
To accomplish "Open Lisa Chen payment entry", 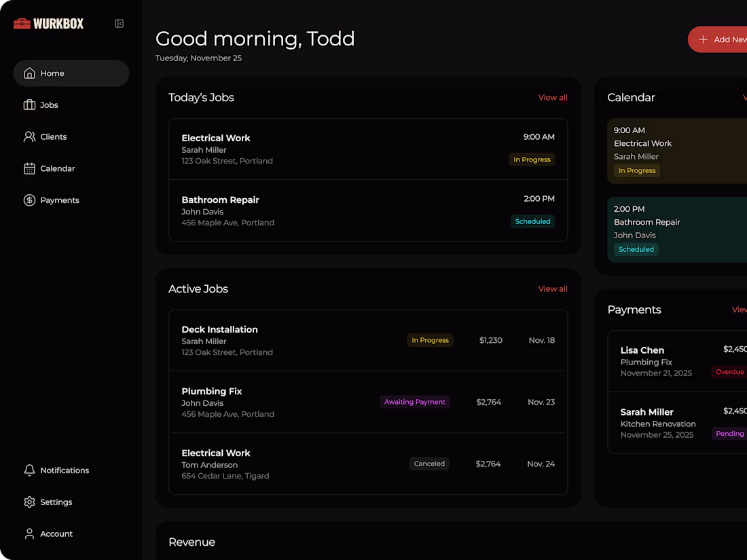I will click(x=678, y=361).
